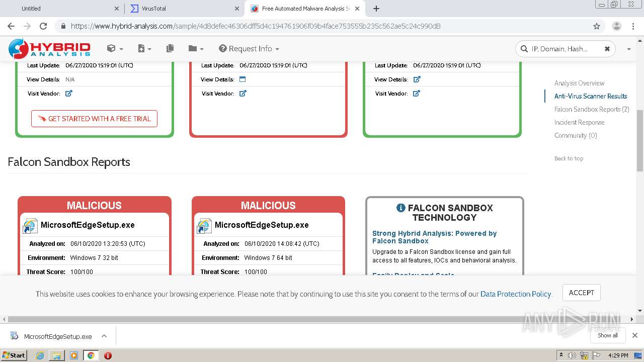644x362 pixels.
Task: Close the Untitled tab
Action: tap(117, 9)
